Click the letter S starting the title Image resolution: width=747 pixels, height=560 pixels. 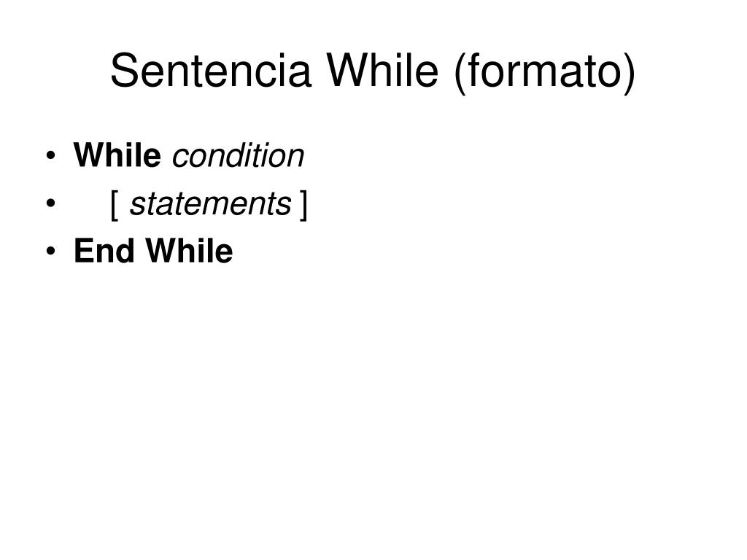click(123, 71)
